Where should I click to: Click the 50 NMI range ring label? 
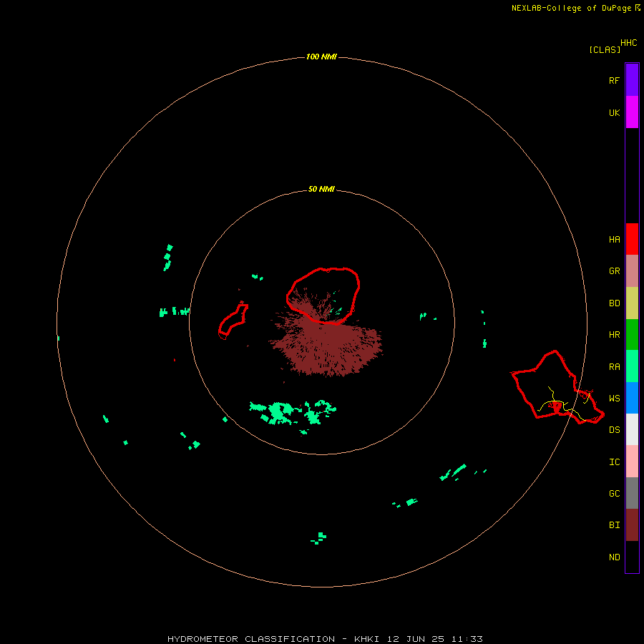[321, 189]
